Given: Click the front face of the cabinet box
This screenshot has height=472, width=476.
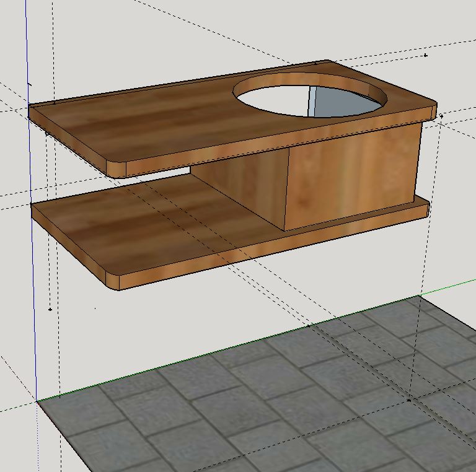Looking at the screenshot, I should point(352,179).
